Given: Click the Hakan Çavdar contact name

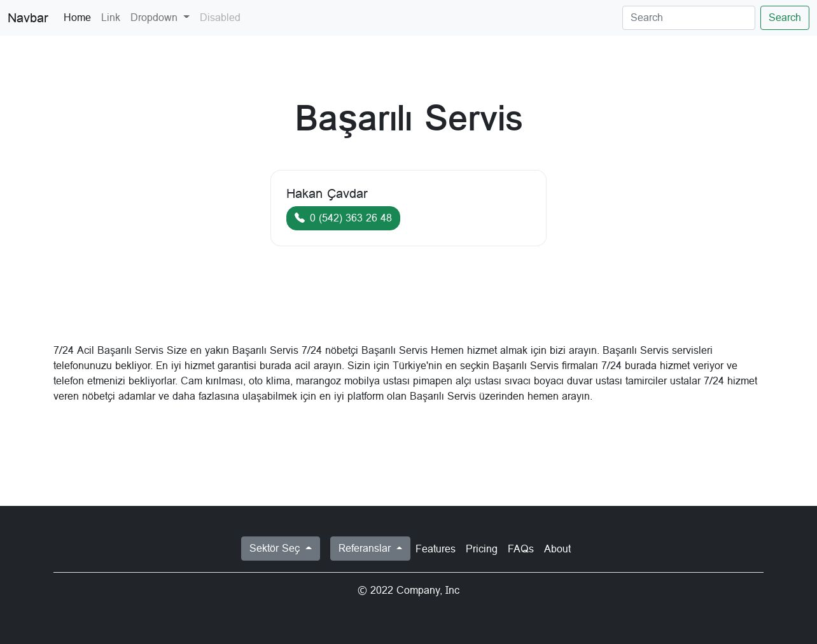Looking at the screenshot, I should [x=327, y=193].
